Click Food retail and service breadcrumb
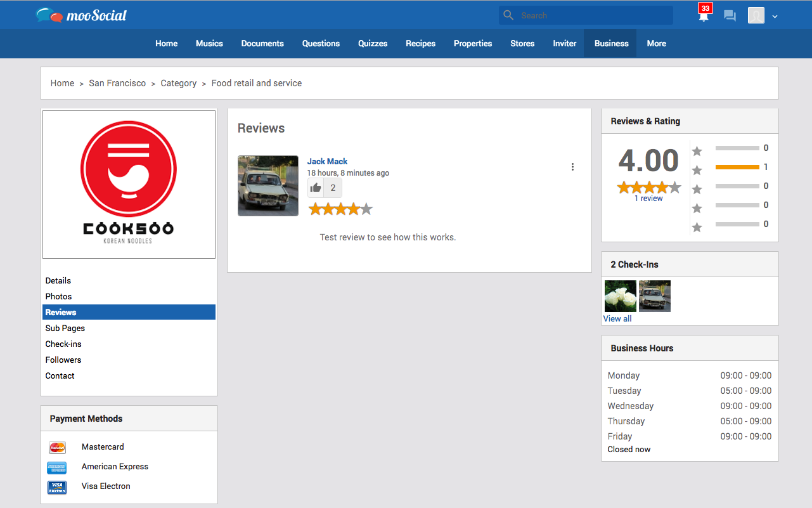Image resolution: width=812 pixels, height=508 pixels. coord(257,83)
